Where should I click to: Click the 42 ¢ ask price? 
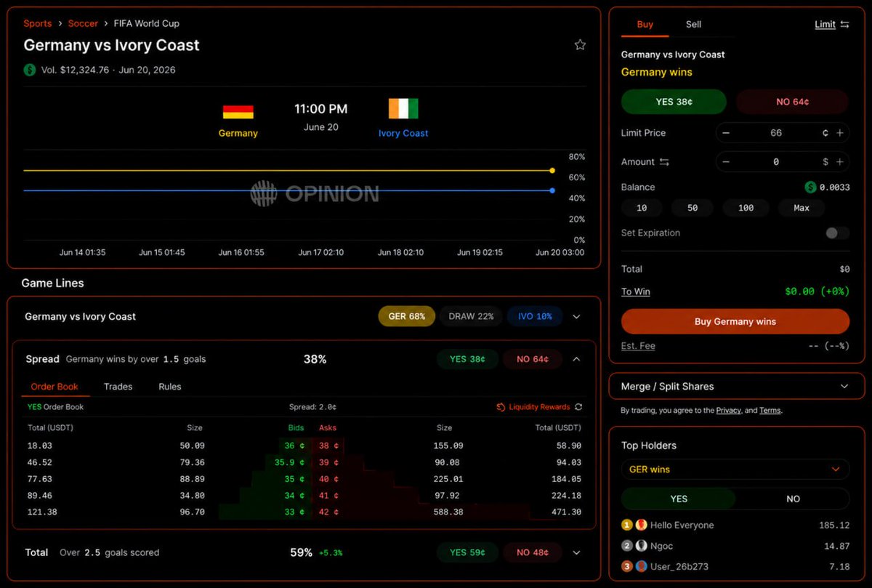point(329,512)
